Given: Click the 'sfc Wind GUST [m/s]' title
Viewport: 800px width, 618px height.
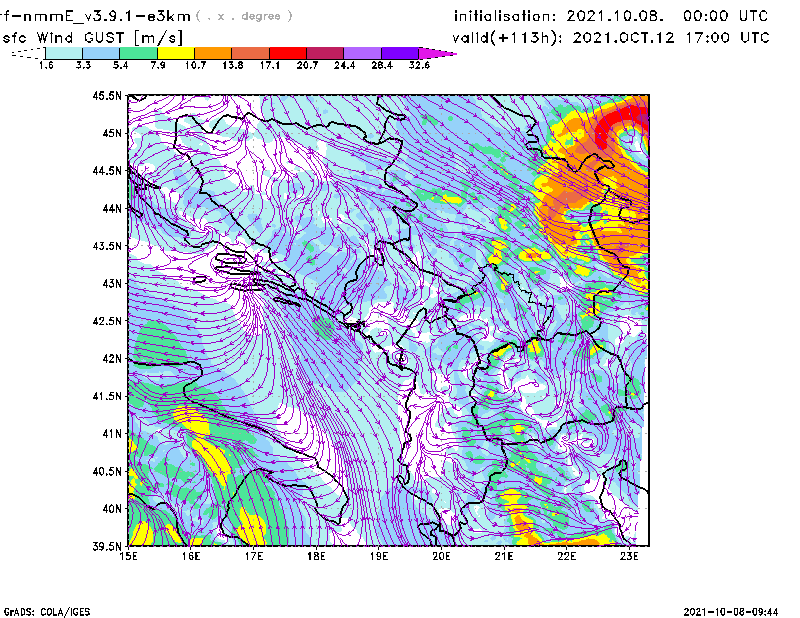Looking at the screenshot, I should click(x=92, y=38).
